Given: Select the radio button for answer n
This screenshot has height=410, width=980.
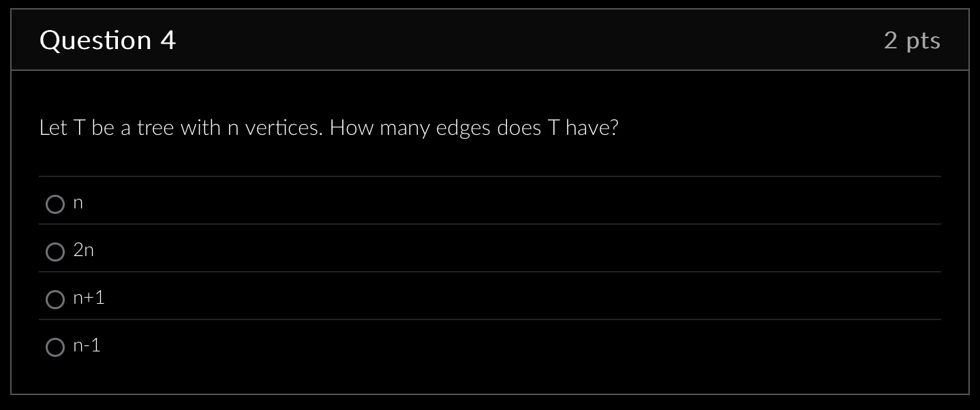Looking at the screenshot, I should point(55,204).
